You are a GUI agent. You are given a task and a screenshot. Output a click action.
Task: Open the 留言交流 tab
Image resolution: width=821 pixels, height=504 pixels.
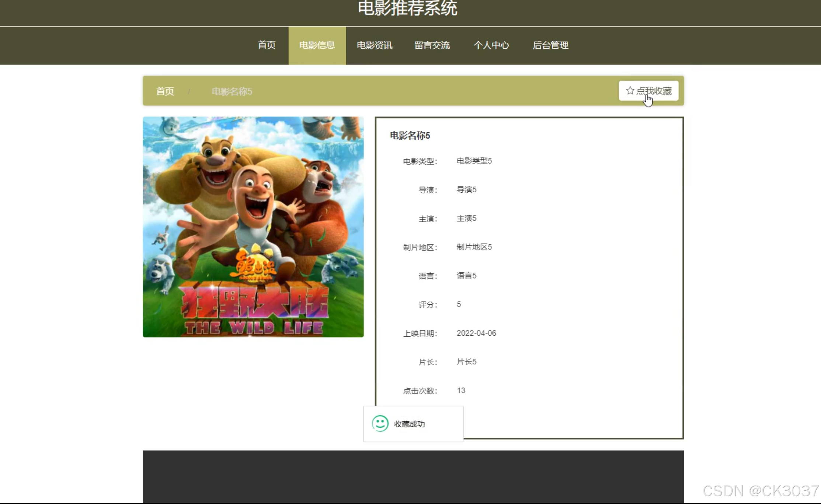(432, 45)
